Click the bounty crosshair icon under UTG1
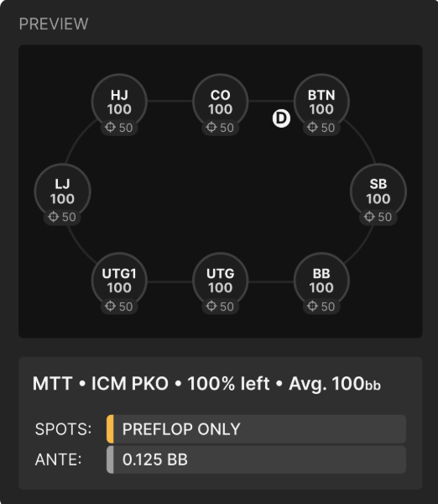This screenshot has height=504, width=438. click(x=110, y=306)
